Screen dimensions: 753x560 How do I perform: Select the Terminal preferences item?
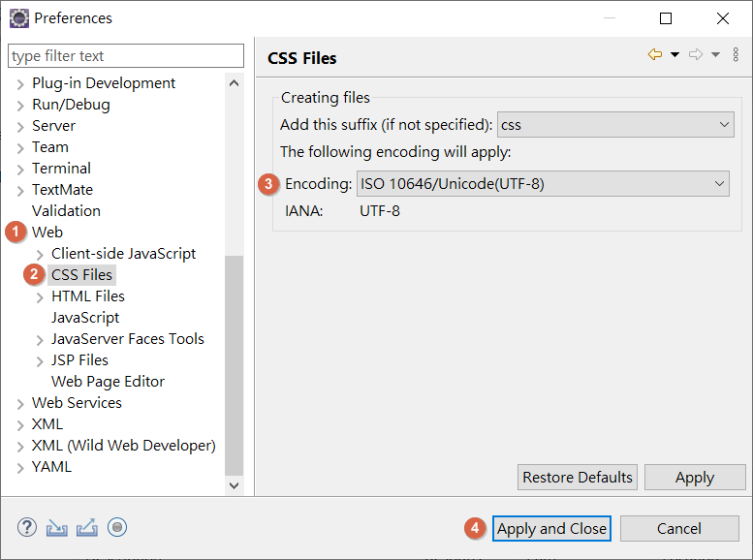point(61,168)
